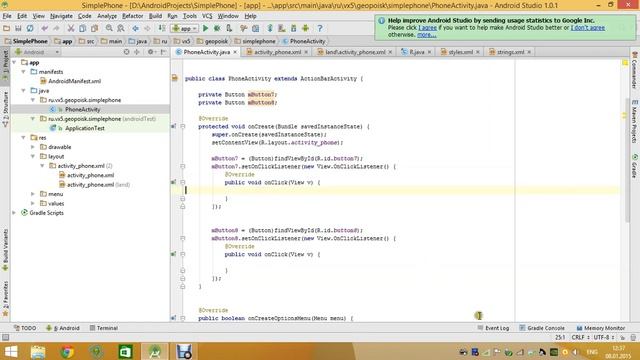The height and width of the screenshot is (360, 640).
Task: Click the Paste toolbar icon
Action: (94, 28)
